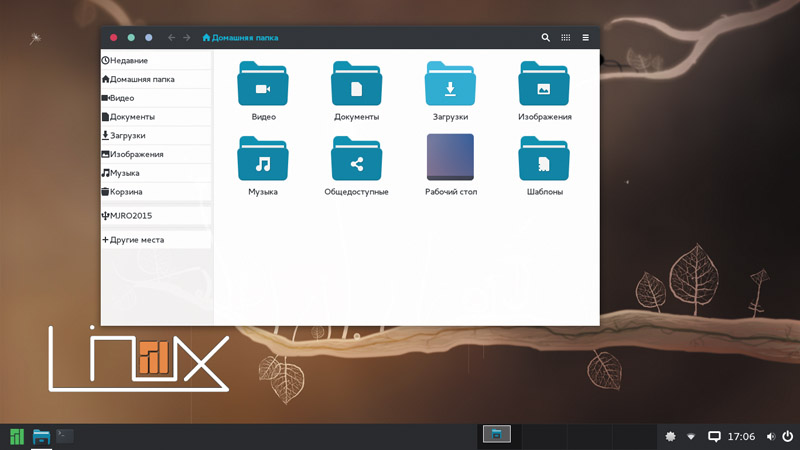
Task: Select Домашняя папка in the sidebar
Action: point(156,79)
